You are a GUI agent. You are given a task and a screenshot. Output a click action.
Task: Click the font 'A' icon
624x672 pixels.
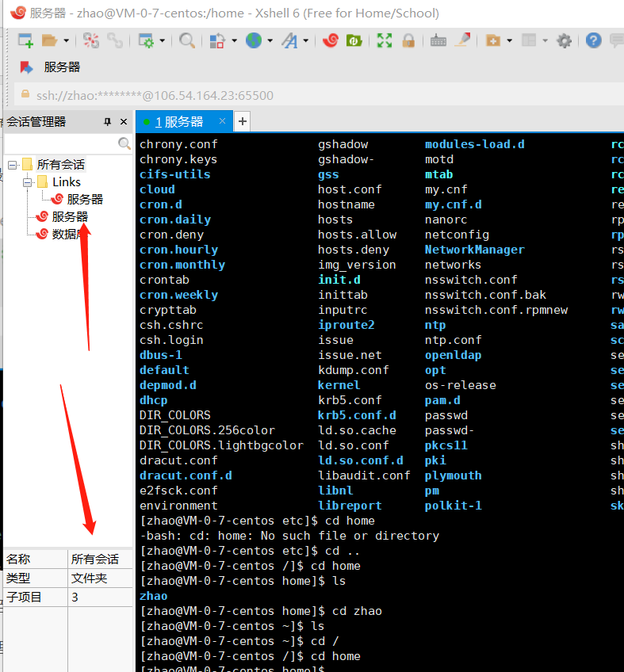coord(290,40)
